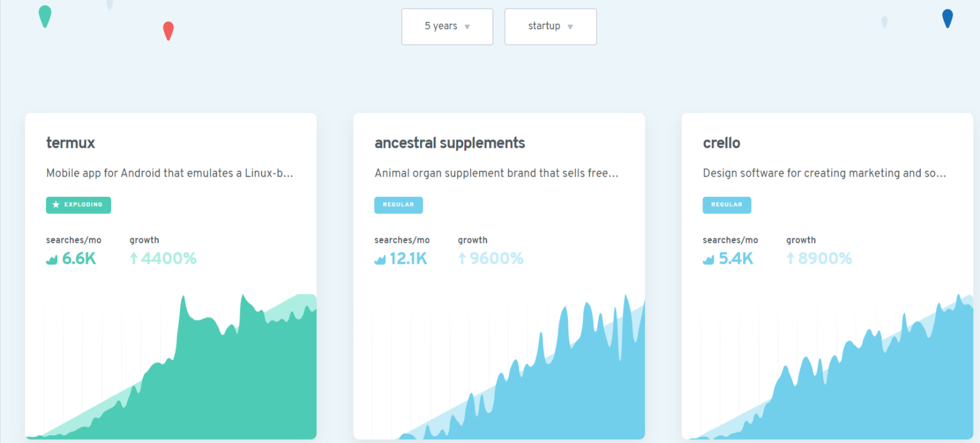Image resolution: width=980 pixels, height=443 pixels.
Task: Click the chart icon beside 5.4K searches
Action: (708, 259)
